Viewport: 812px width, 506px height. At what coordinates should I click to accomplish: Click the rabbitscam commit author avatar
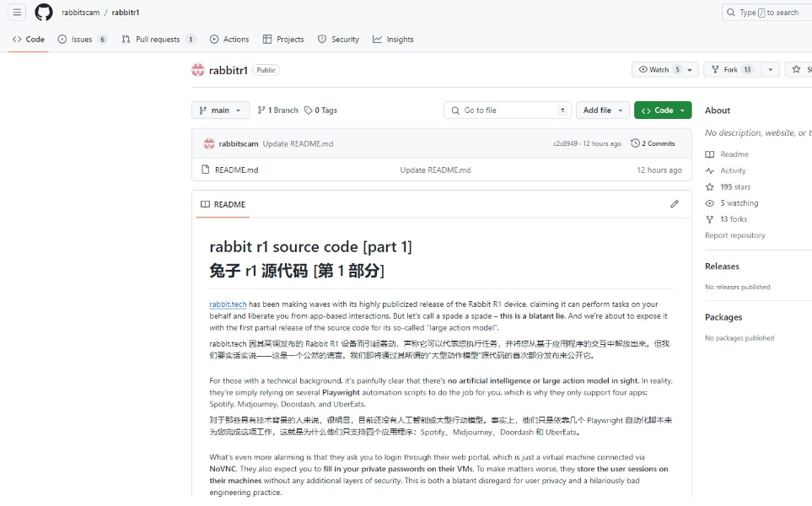pos(209,143)
